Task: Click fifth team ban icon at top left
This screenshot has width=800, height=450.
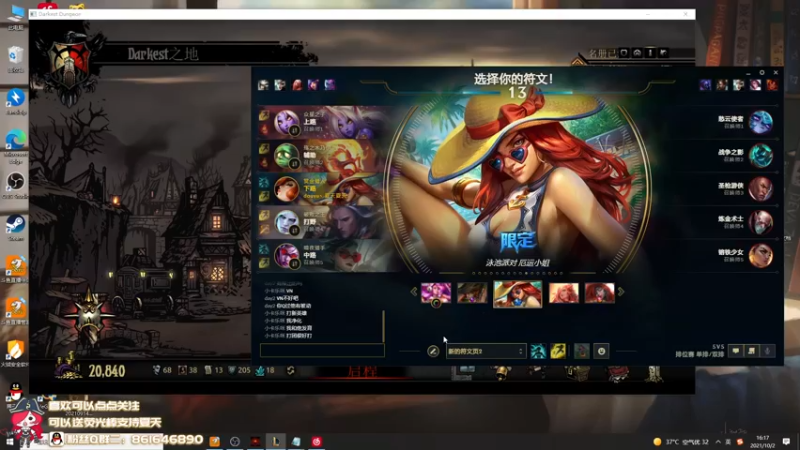Action: point(330,85)
